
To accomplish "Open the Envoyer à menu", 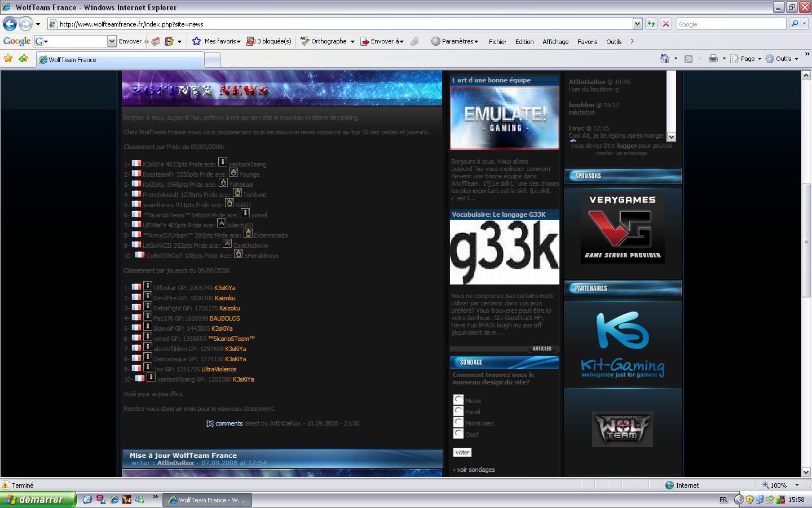I will click(x=383, y=41).
